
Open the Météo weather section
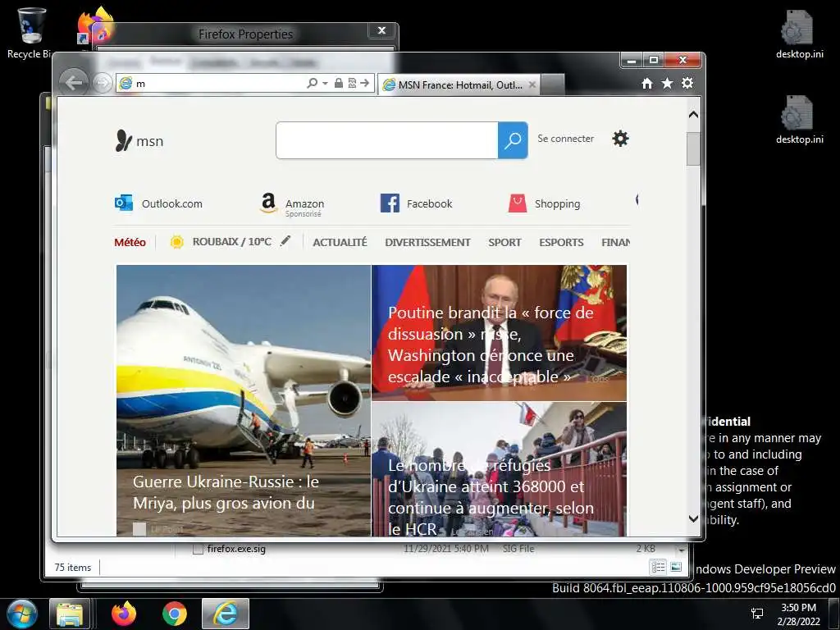click(130, 242)
